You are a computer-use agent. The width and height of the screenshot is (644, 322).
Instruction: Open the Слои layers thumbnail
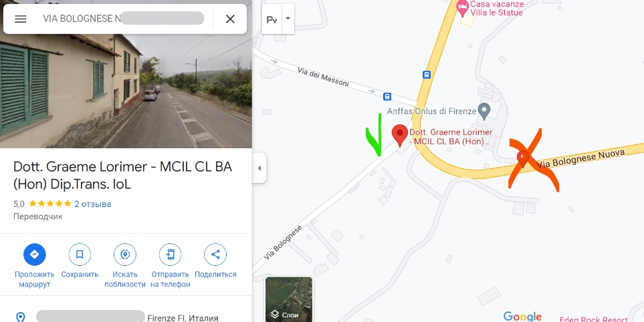click(289, 299)
